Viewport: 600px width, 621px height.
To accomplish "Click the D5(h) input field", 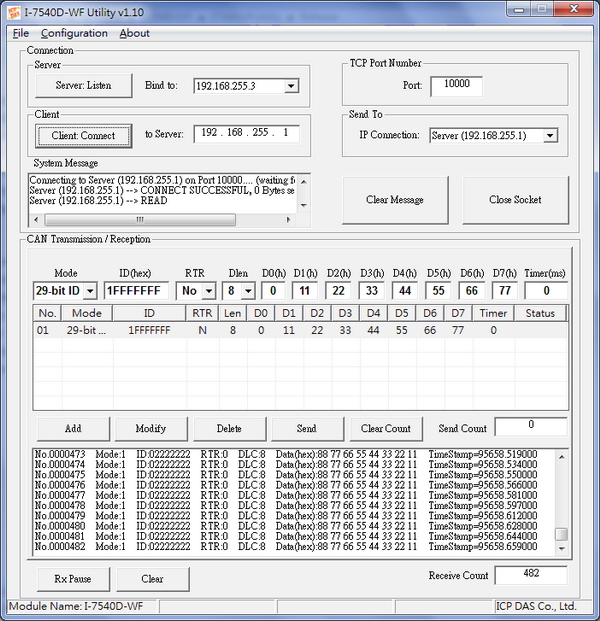I will (438, 291).
